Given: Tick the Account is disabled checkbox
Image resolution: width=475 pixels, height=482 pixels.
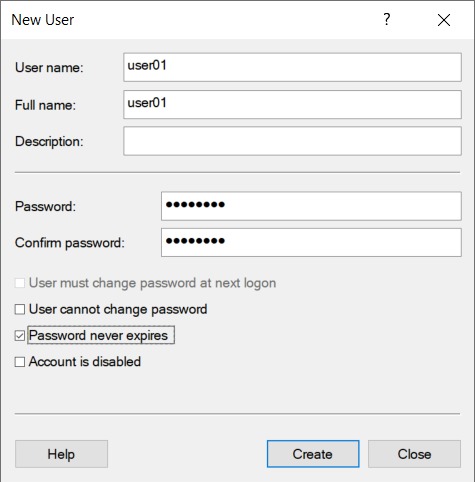Looking at the screenshot, I should click(20, 362).
